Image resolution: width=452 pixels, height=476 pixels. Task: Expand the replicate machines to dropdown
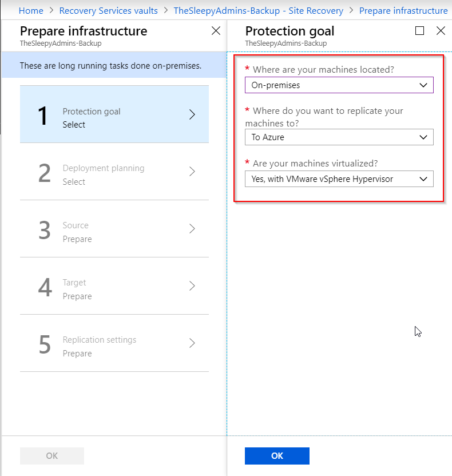(339, 137)
